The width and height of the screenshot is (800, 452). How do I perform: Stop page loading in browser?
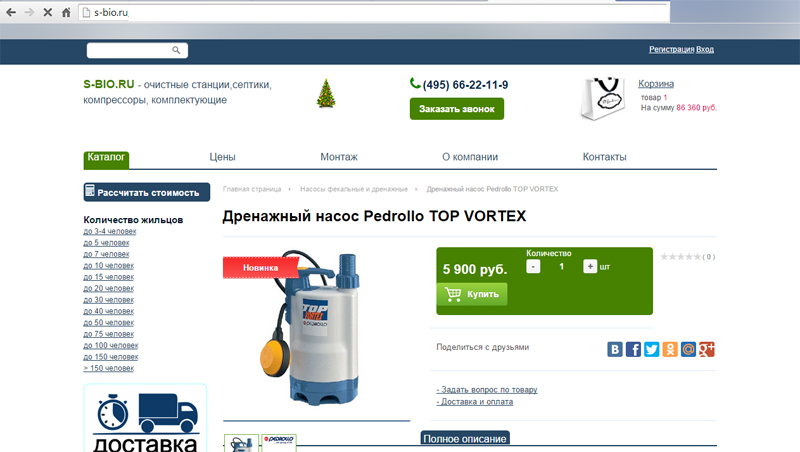pyautogui.click(x=46, y=13)
